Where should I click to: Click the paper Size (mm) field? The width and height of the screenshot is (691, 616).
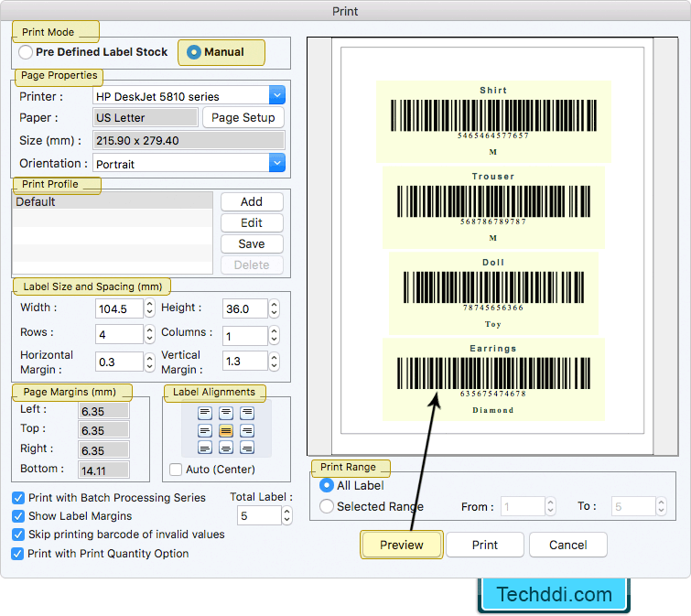coord(189,140)
